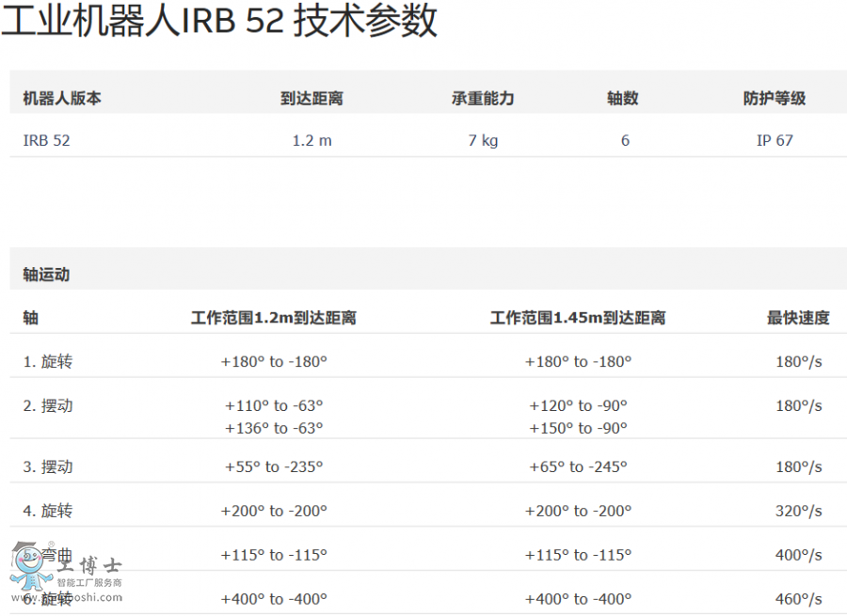Image resolution: width=847 pixels, height=616 pixels.
Task: Click +136° to -63° in axis 2 row
Action: point(274,428)
